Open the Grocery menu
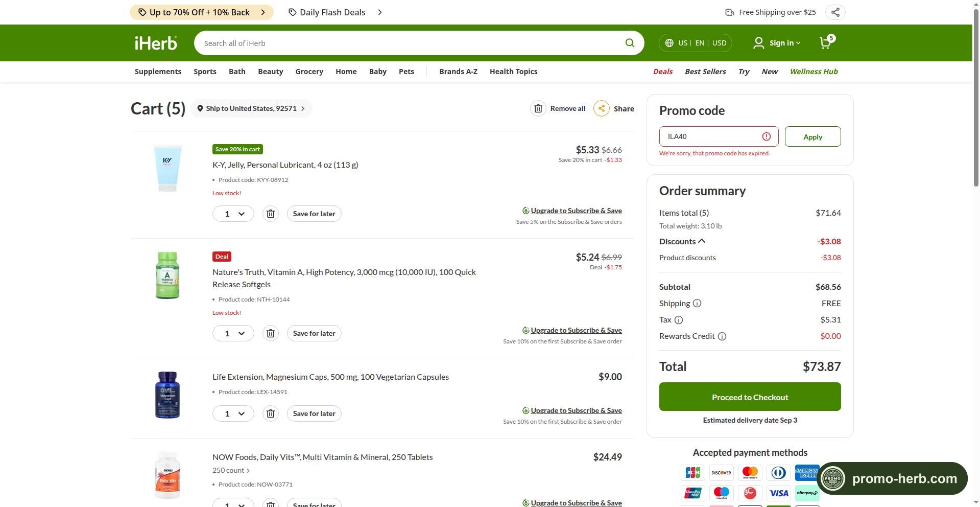The height and width of the screenshot is (507, 980). pos(309,72)
